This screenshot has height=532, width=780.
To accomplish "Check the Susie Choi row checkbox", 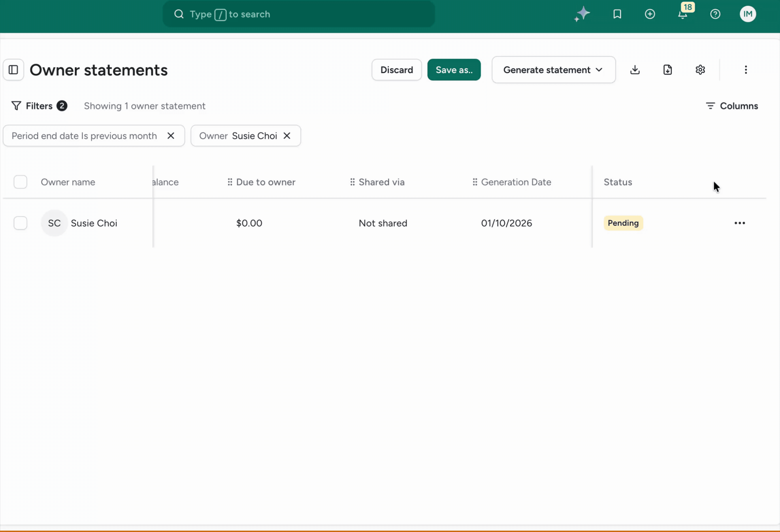I will pyautogui.click(x=20, y=223).
